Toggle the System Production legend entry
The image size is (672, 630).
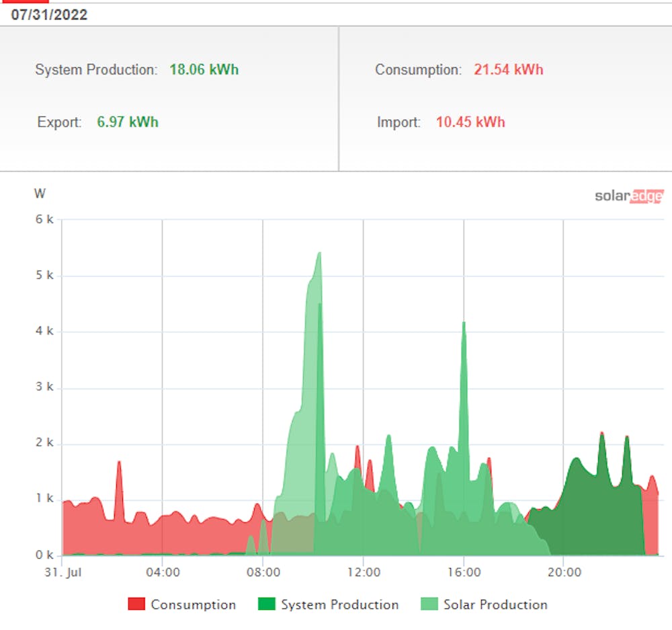pos(329,604)
